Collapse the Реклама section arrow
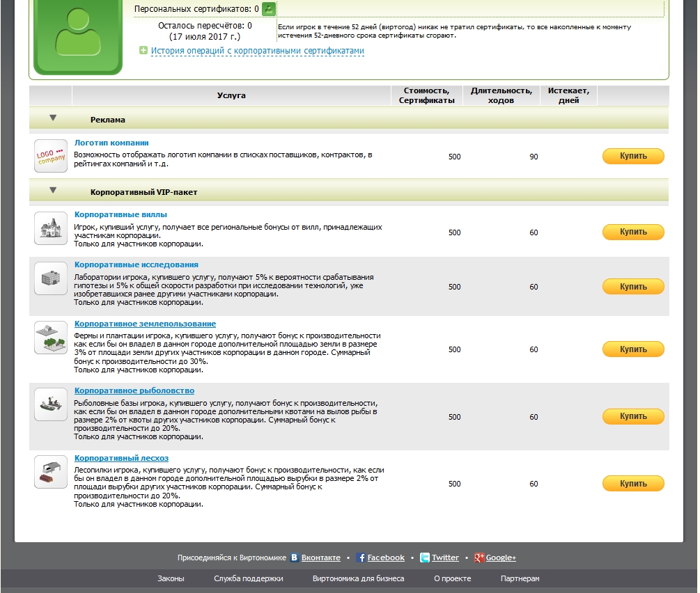This screenshot has height=593, width=700. (x=53, y=119)
